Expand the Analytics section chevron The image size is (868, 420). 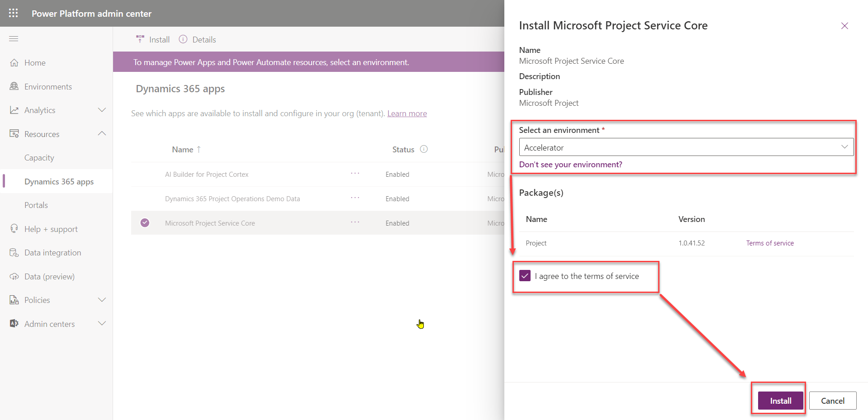tap(102, 110)
